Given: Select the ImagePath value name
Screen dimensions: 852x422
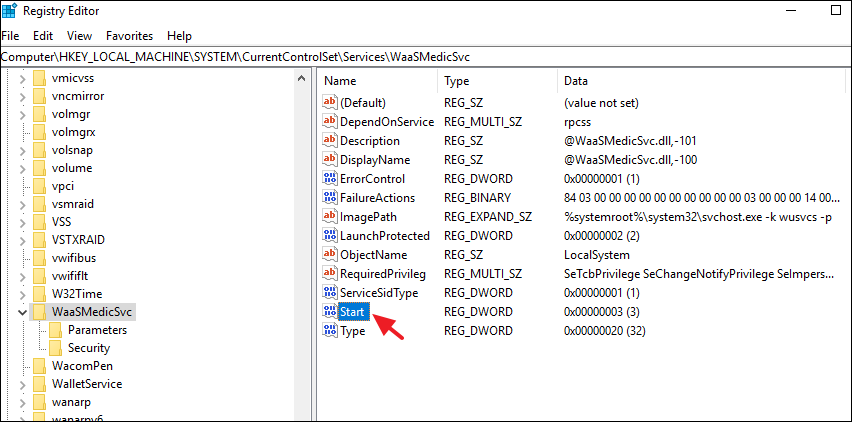Looking at the screenshot, I should click(368, 217).
